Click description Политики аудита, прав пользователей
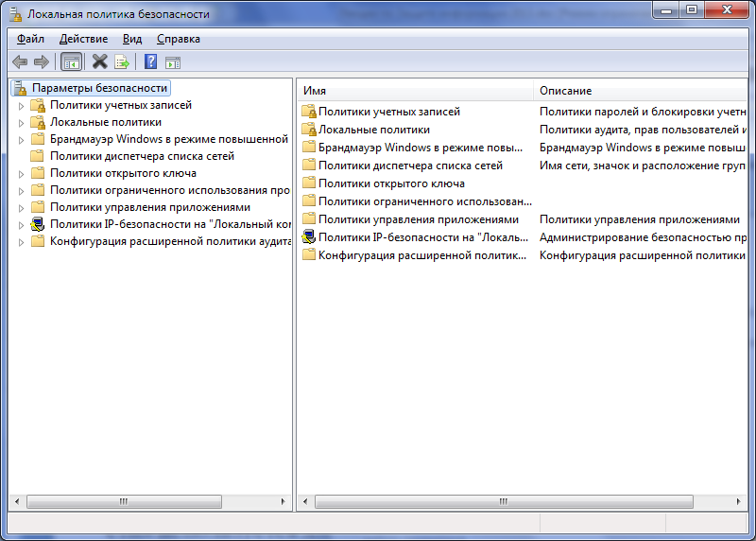756x541 pixels. 643,130
